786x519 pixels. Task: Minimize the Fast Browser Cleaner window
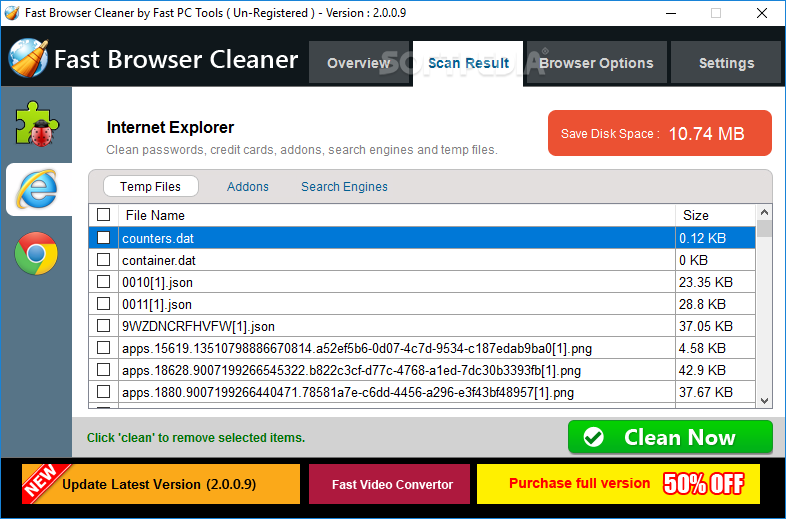(671, 13)
